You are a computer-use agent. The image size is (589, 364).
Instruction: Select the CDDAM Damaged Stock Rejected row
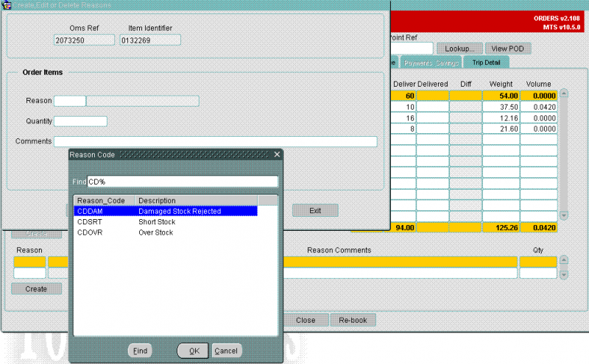click(166, 211)
